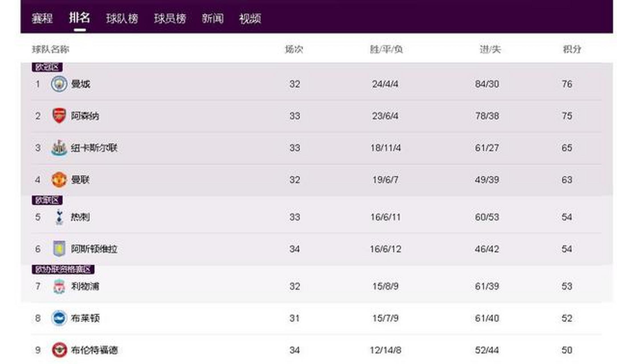Select the 排名 tab
Image resolution: width=617 pixels, height=364 pixels.
tap(80, 18)
